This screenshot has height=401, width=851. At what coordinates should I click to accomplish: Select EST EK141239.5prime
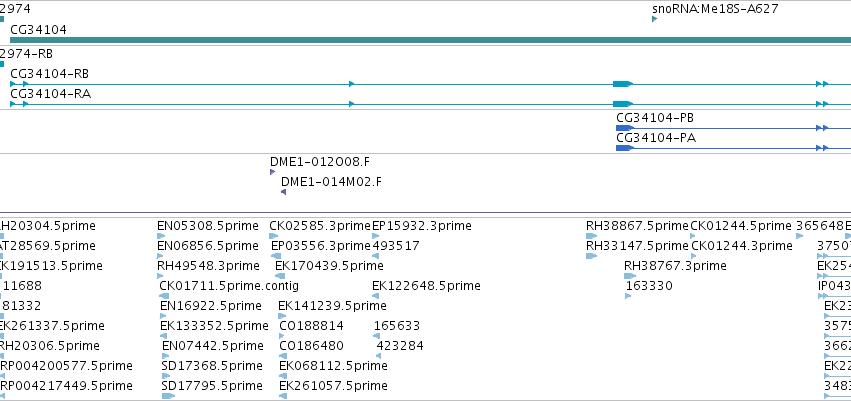pos(332,306)
